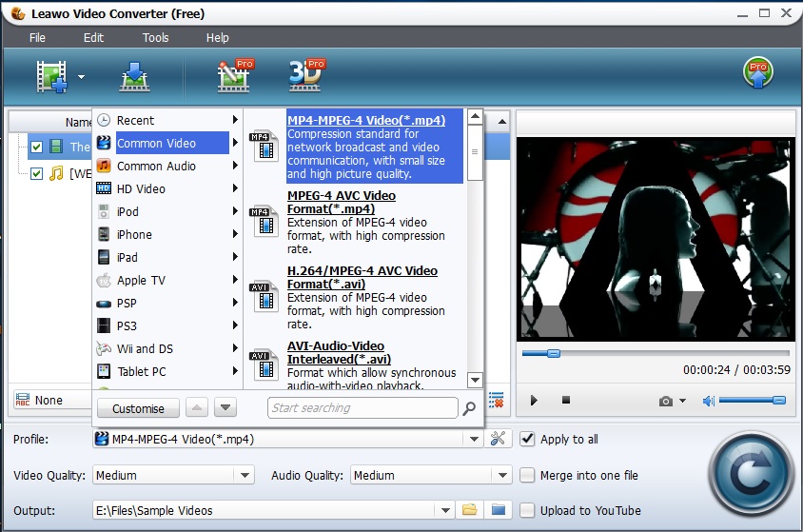The width and height of the screenshot is (803, 532).
Task: Select the Wii and DS category
Action: pos(167,348)
